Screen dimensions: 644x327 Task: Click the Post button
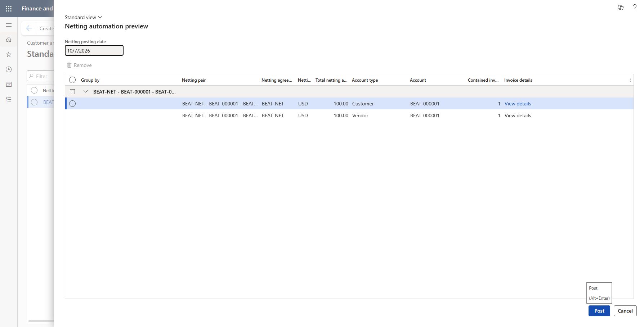(x=599, y=311)
